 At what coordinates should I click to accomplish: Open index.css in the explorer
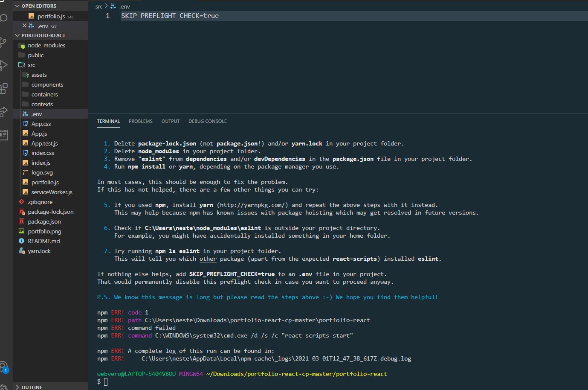click(50, 153)
